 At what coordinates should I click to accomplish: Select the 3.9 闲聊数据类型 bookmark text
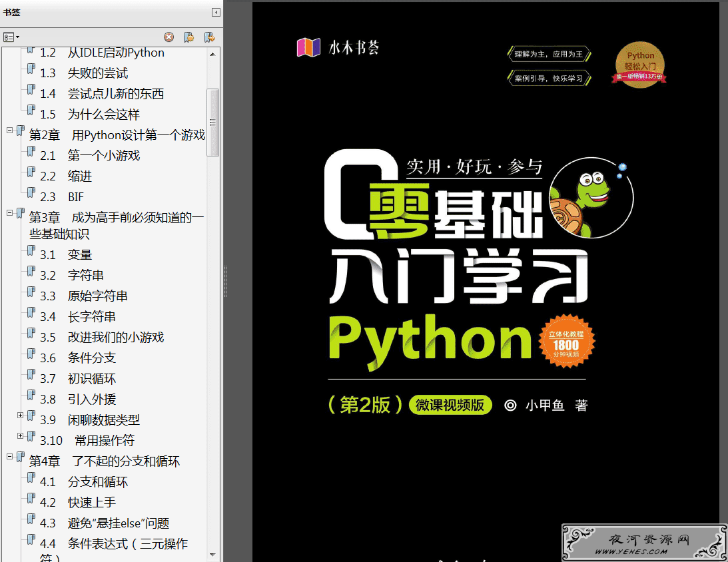pyautogui.click(x=90, y=420)
